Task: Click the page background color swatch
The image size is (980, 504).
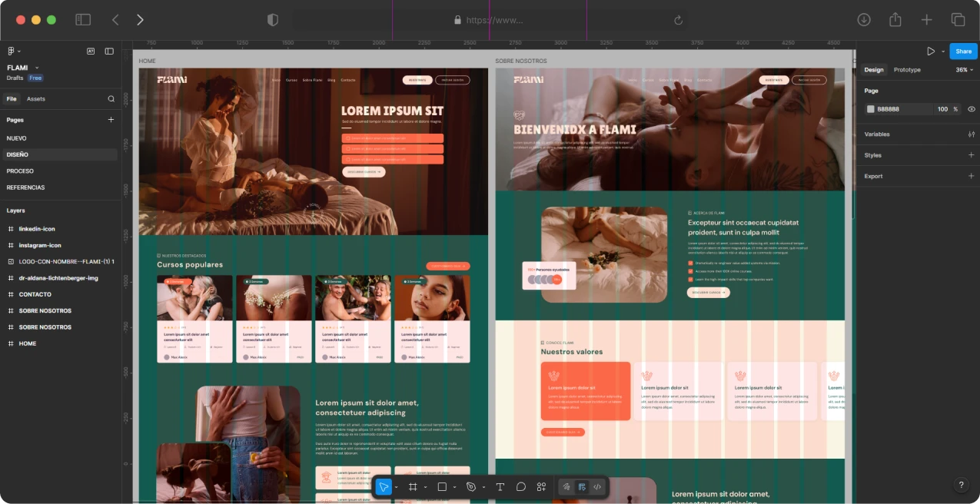Action: click(x=871, y=109)
